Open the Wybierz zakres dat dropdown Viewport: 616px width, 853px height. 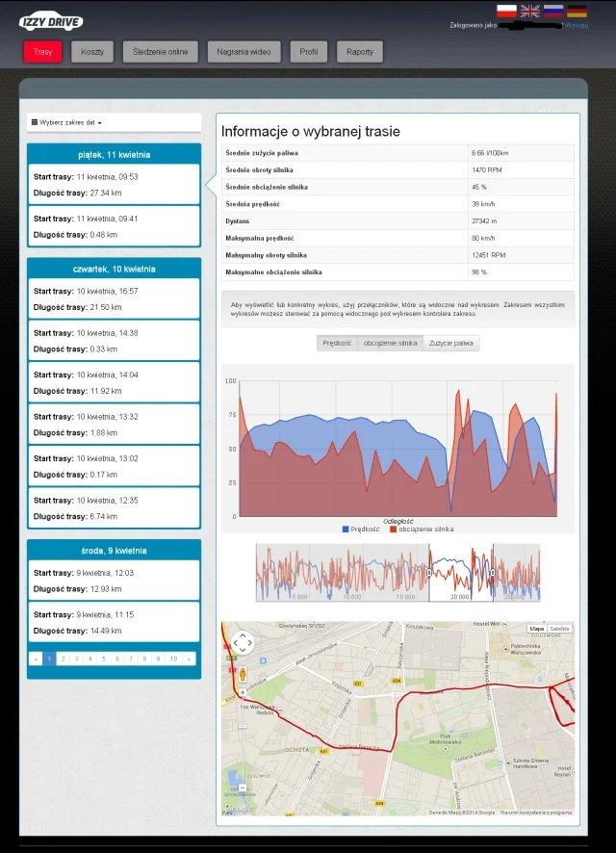[67, 122]
